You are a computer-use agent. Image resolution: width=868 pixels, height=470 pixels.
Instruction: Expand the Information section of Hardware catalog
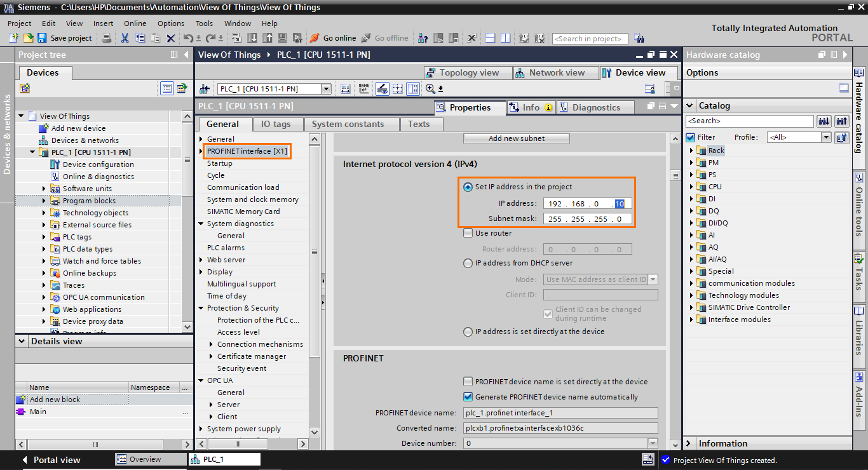tap(691, 443)
